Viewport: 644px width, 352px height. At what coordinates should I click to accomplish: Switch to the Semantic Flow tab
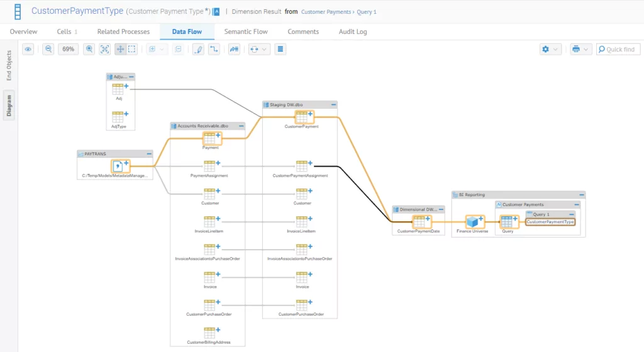[x=246, y=31]
